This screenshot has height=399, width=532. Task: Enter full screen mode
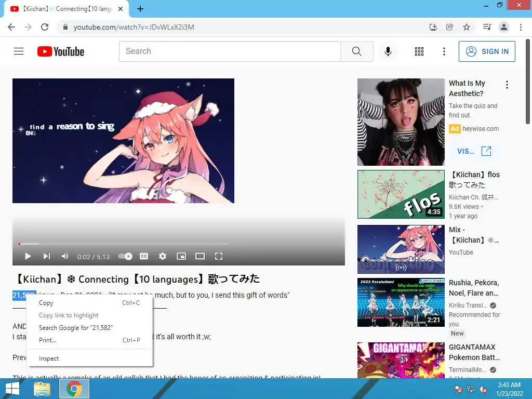219,256
